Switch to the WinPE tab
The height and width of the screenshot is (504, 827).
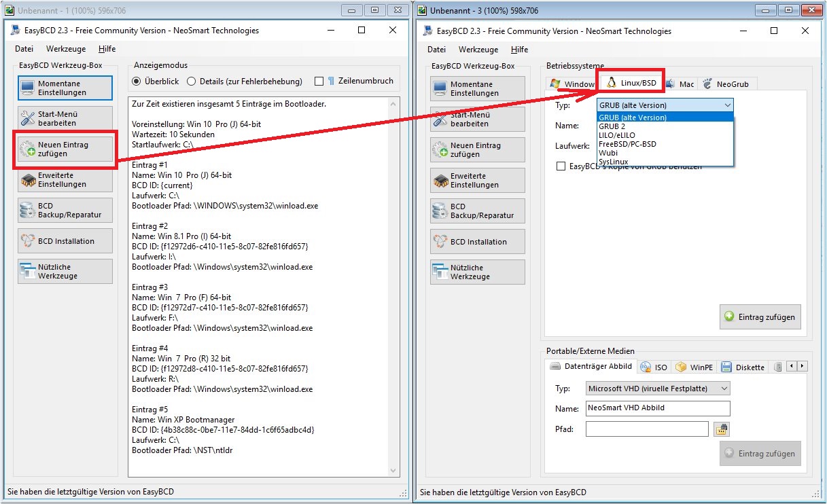(x=694, y=367)
